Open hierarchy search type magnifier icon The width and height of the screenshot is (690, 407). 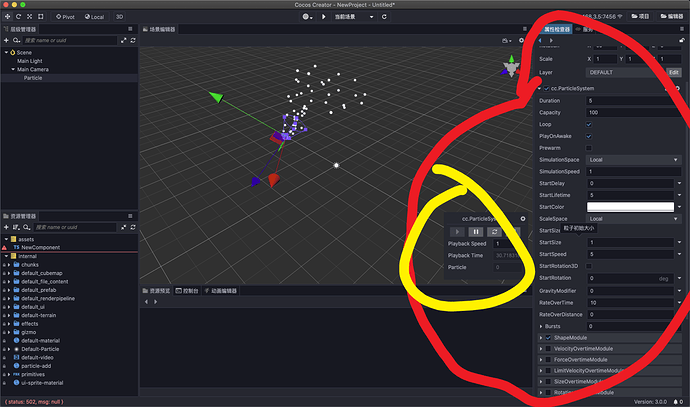[16, 40]
